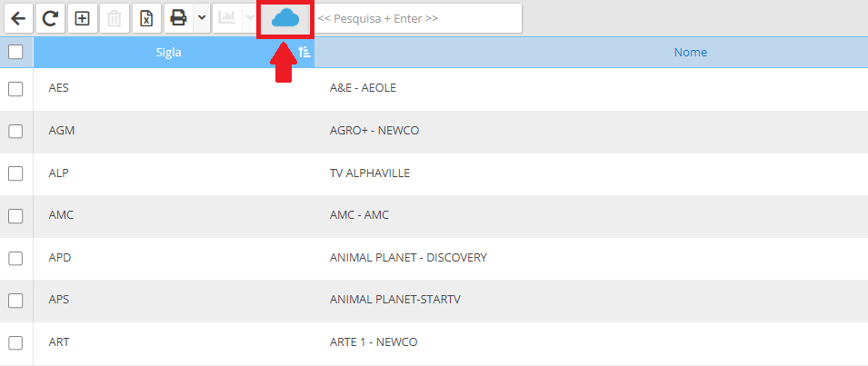
Task: Click the Sigla column header
Action: [x=168, y=53]
